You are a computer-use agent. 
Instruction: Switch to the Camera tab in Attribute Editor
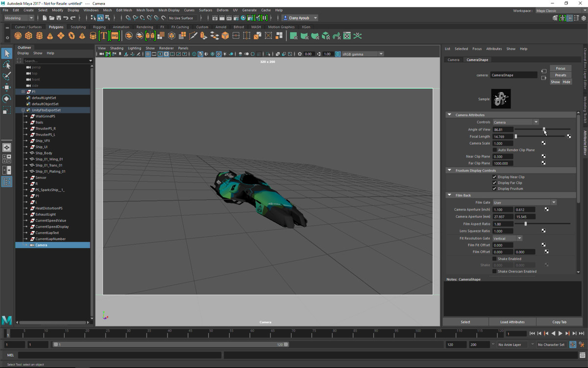point(454,60)
